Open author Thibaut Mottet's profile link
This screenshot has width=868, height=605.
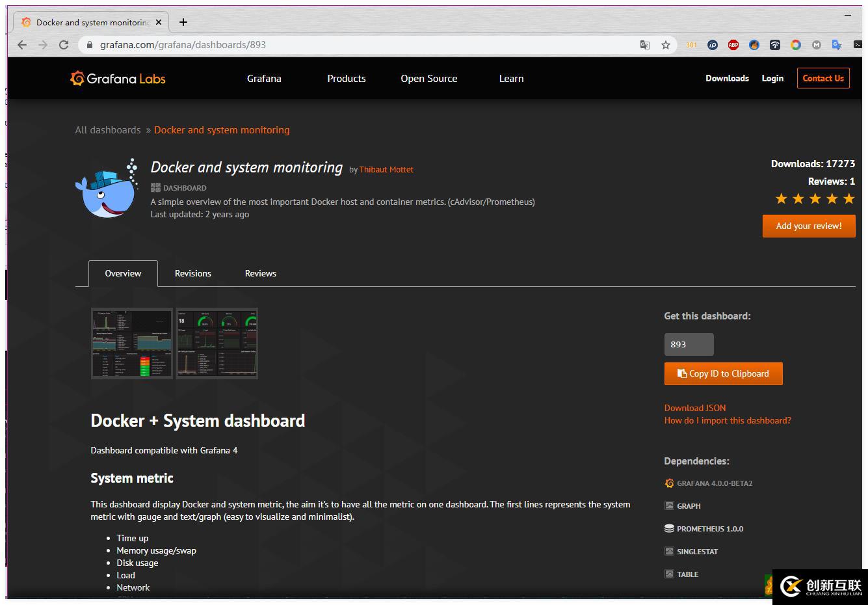[386, 170]
